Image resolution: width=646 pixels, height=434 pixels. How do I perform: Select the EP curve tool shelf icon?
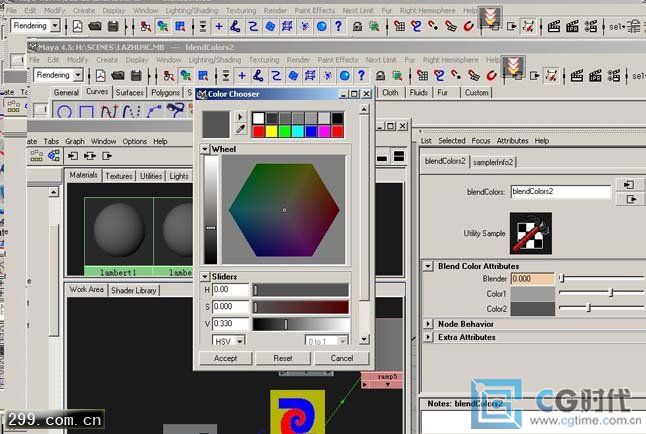point(154,111)
